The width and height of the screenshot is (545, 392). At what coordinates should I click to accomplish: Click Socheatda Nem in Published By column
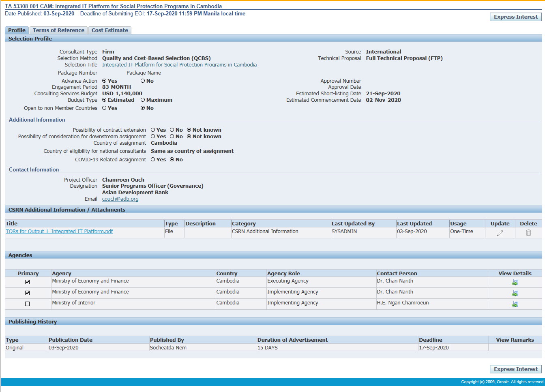pos(168,348)
